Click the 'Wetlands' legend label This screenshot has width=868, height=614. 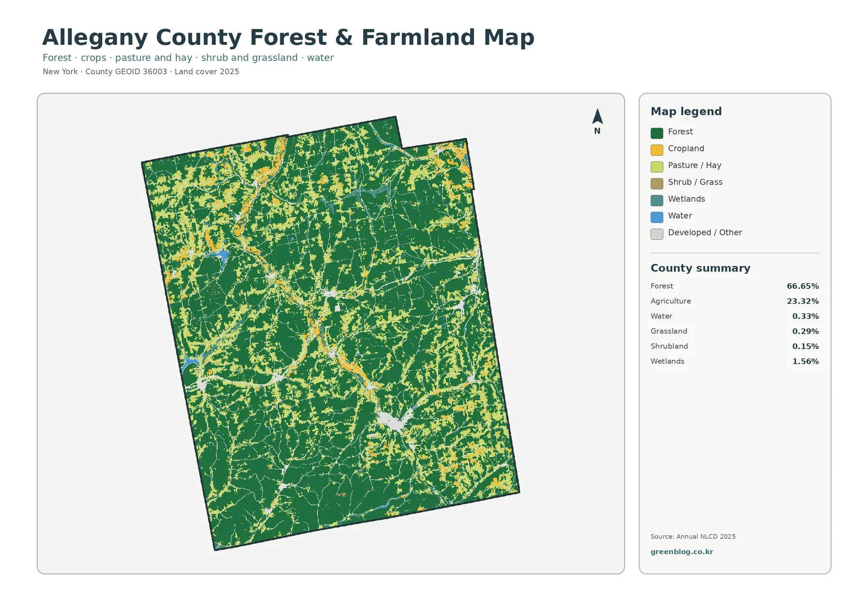tap(686, 199)
